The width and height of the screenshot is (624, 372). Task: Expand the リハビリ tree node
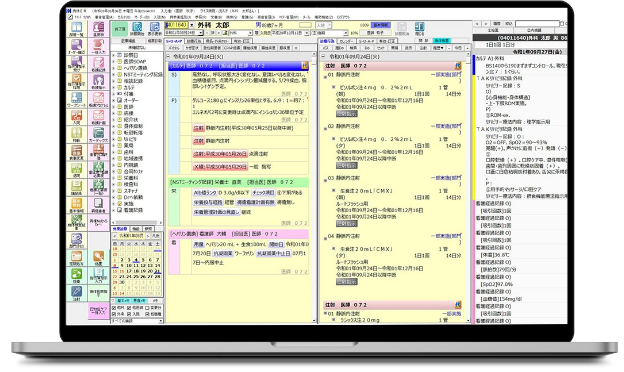click(x=114, y=139)
